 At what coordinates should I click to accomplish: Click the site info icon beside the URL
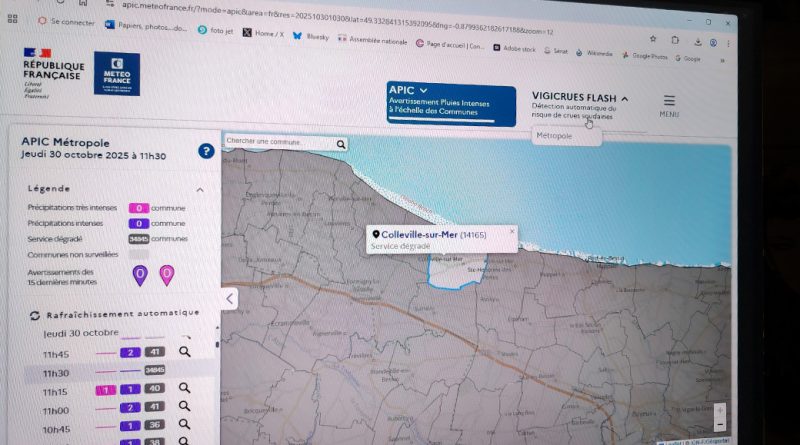click(x=110, y=4)
